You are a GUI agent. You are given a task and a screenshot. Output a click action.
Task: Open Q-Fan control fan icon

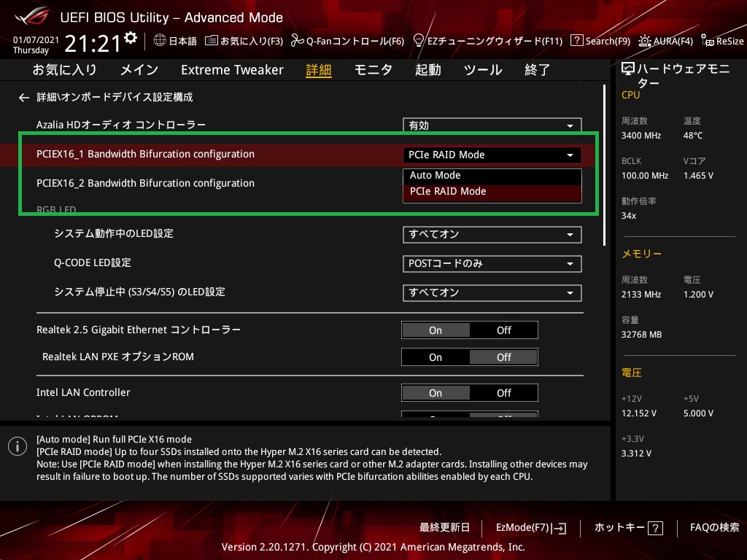(298, 41)
